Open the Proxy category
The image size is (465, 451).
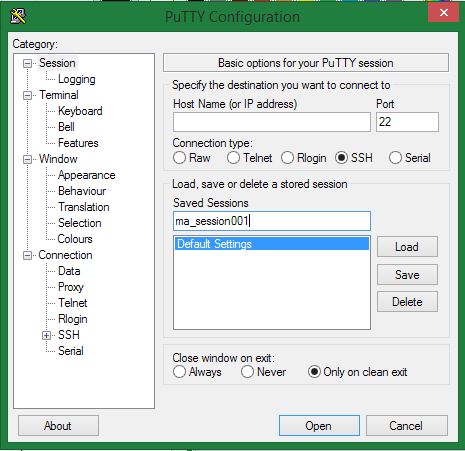[71, 287]
